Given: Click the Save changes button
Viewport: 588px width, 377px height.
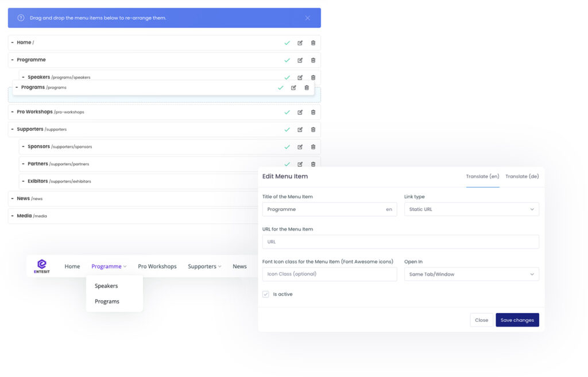Looking at the screenshot, I should (517, 320).
